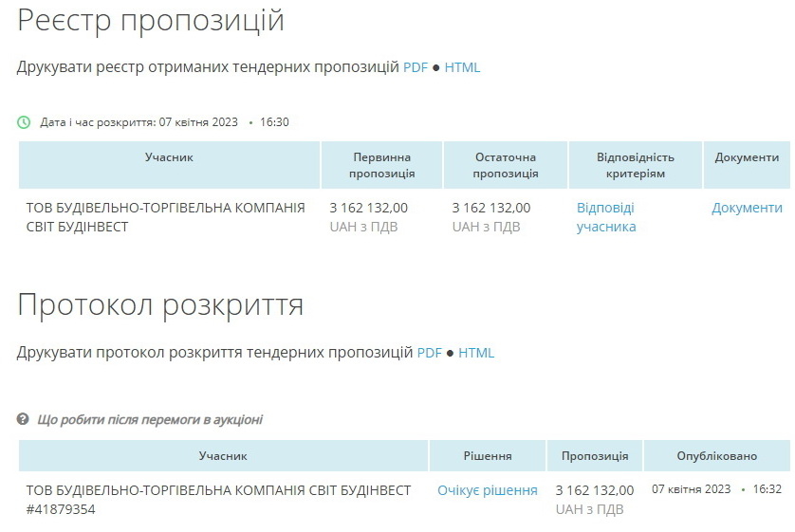Click the Очікує рішення status link

pyautogui.click(x=487, y=490)
